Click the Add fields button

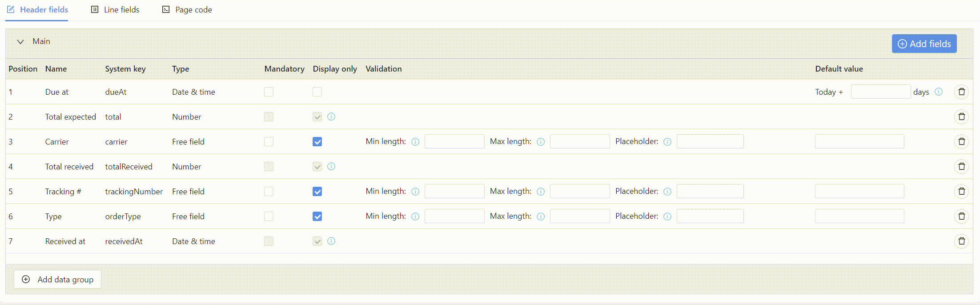(x=924, y=44)
